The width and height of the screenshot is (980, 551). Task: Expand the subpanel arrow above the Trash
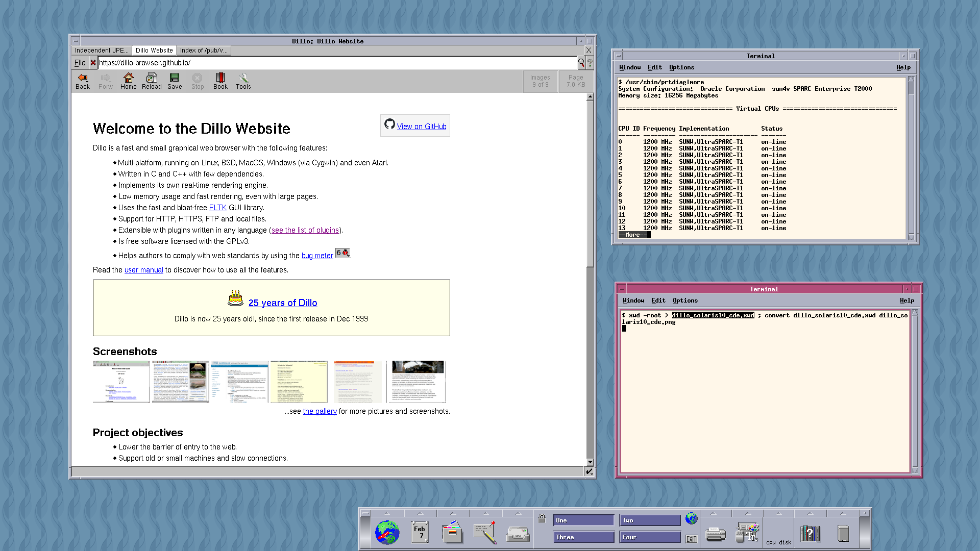(843, 513)
